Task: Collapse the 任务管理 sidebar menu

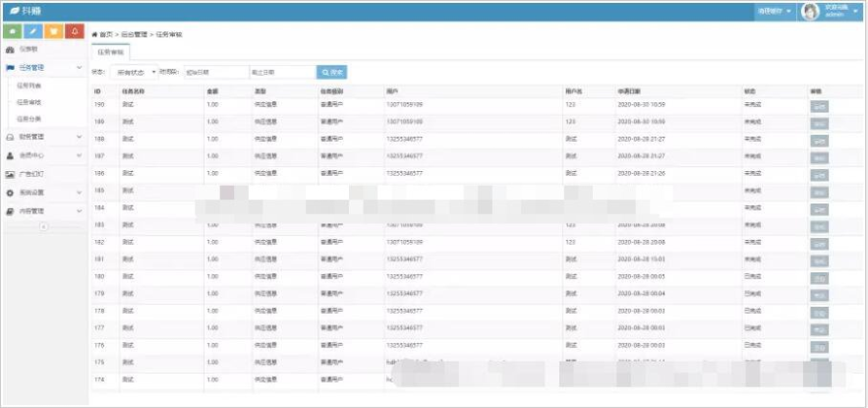Action: click(79, 68)
